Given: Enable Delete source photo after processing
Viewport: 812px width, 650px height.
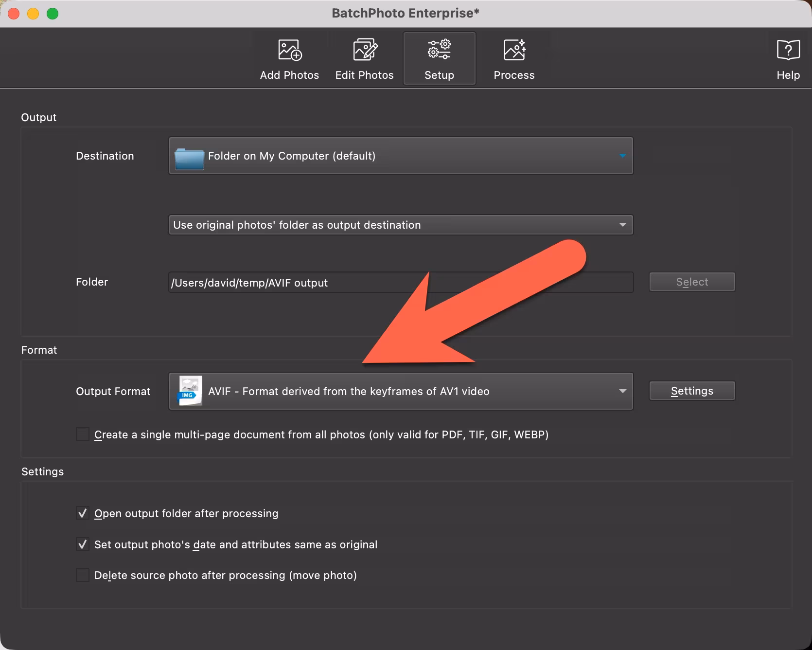Looking at the screenshot, I should (x=83, y=575).
